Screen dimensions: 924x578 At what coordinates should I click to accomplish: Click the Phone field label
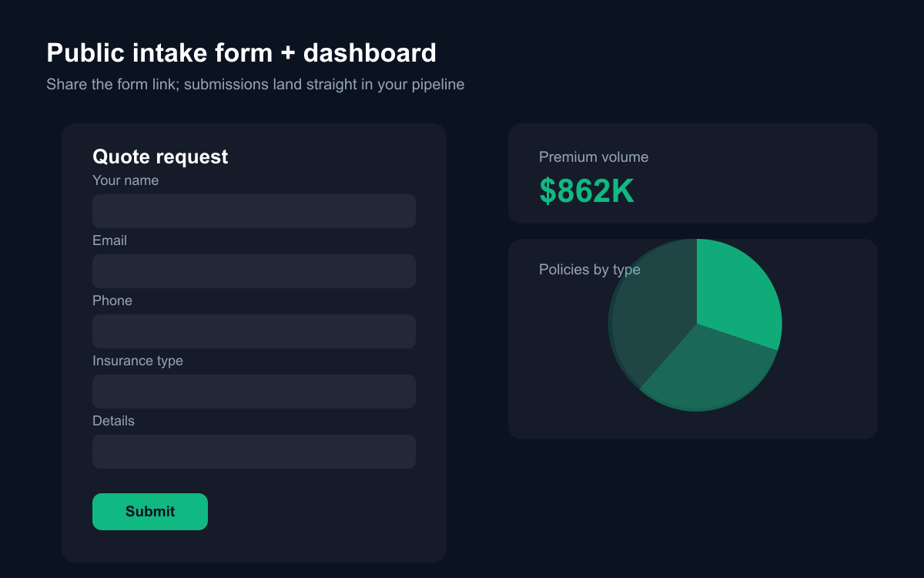pyautogui.click(x=112, y=301)
